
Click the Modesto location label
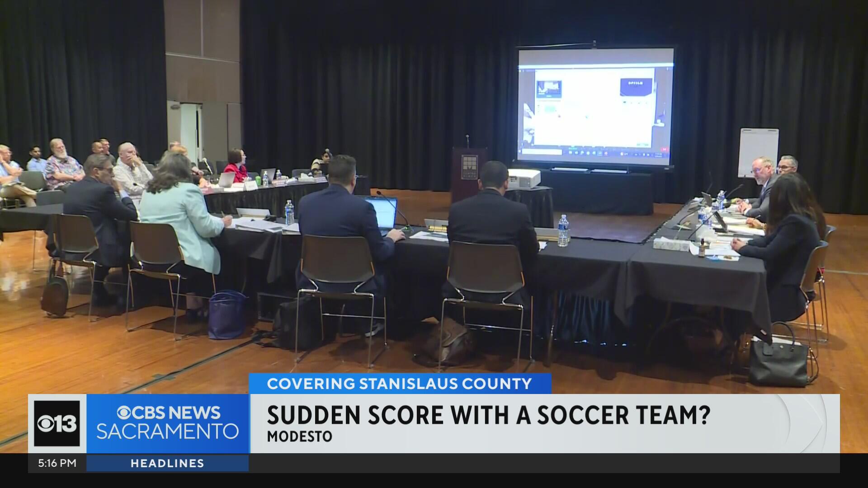coord(299,436)
